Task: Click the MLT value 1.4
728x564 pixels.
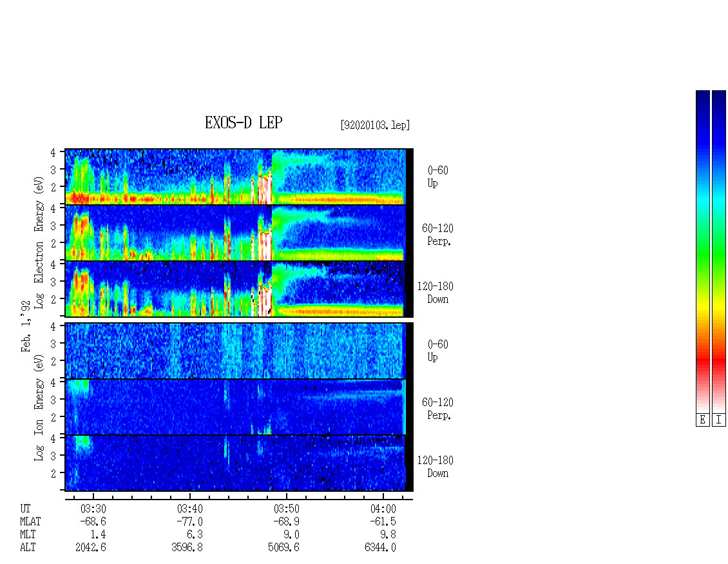Action: click(x=98, y=535)
